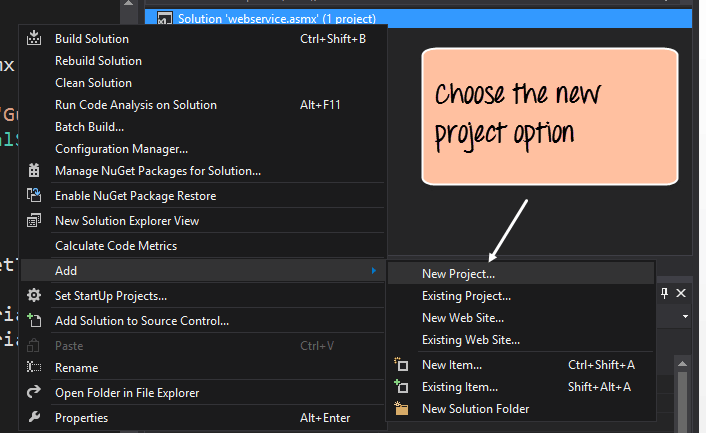
Task: Click the NuGet Packages manager icon
Action: pos(34,171)
